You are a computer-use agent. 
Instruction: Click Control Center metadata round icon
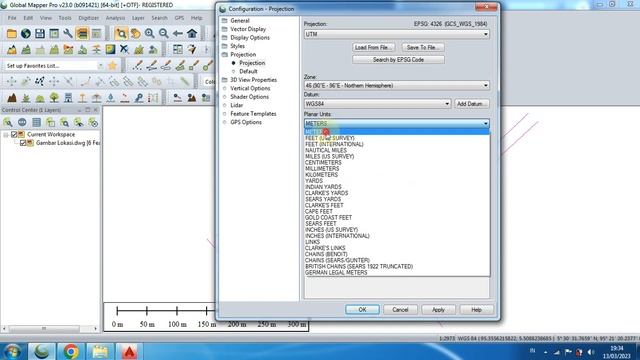click(x=22, y=122)
